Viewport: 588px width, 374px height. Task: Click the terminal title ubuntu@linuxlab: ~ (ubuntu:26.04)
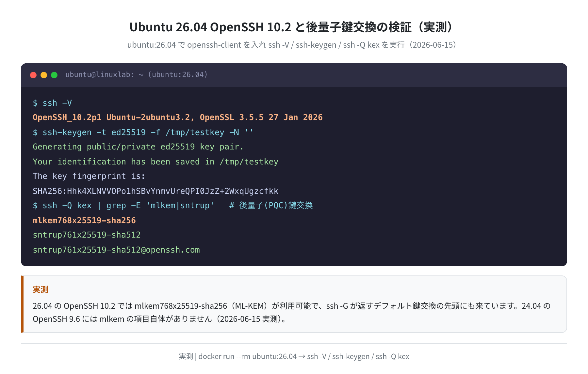click(x=137, y=75)
